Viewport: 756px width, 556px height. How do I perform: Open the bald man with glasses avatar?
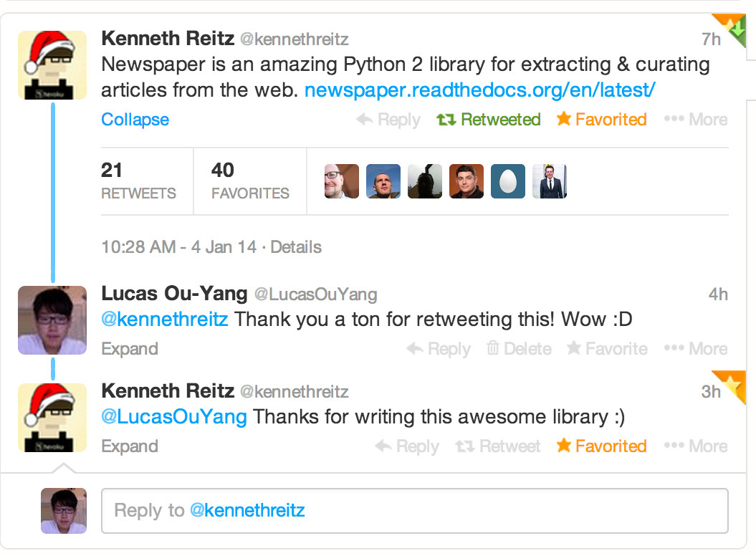pyautogui.click(x=342, y=181)
